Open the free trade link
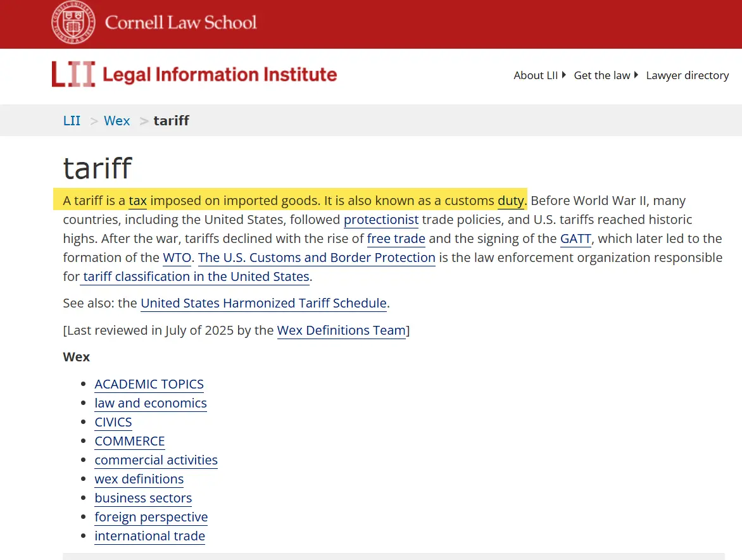742x560 pixels. tap(396, 239)
